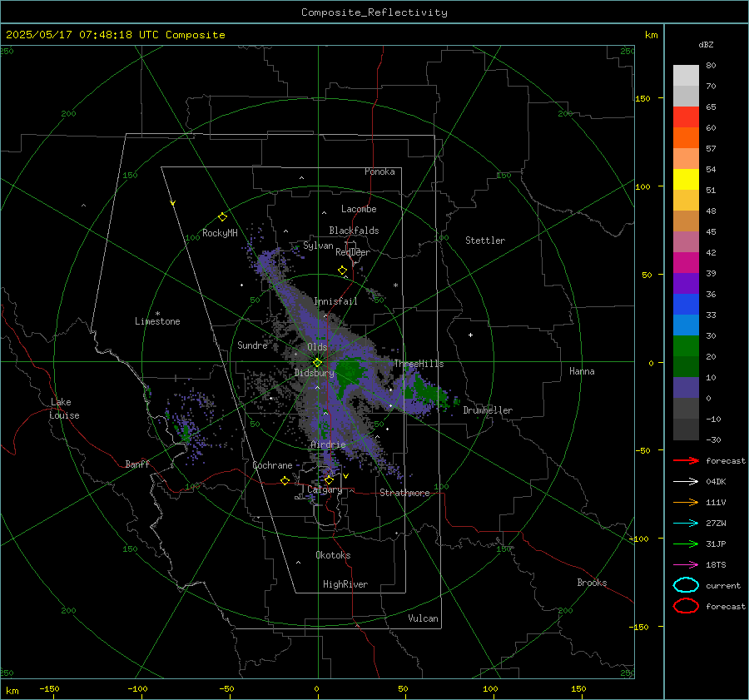Click the 2025/05/17 07:48:18 UTC timestamp
This screenshot has width=749, height=700.
point(82,35)
